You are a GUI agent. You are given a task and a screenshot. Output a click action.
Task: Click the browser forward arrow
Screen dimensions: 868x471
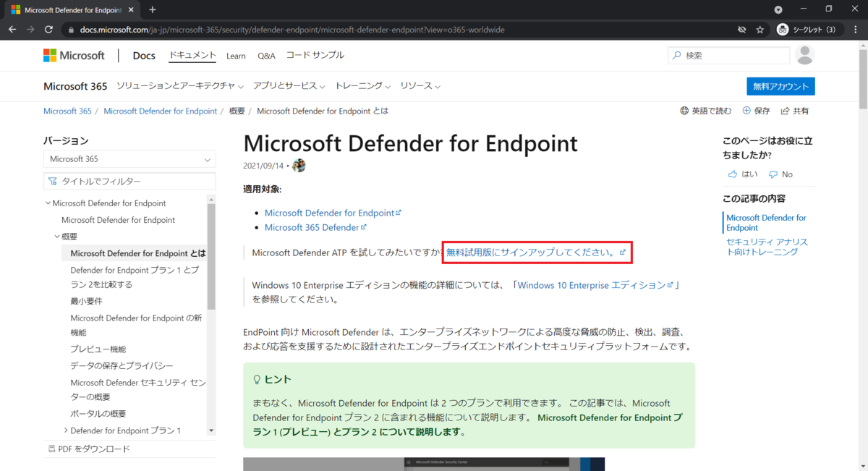coord(30,30)
